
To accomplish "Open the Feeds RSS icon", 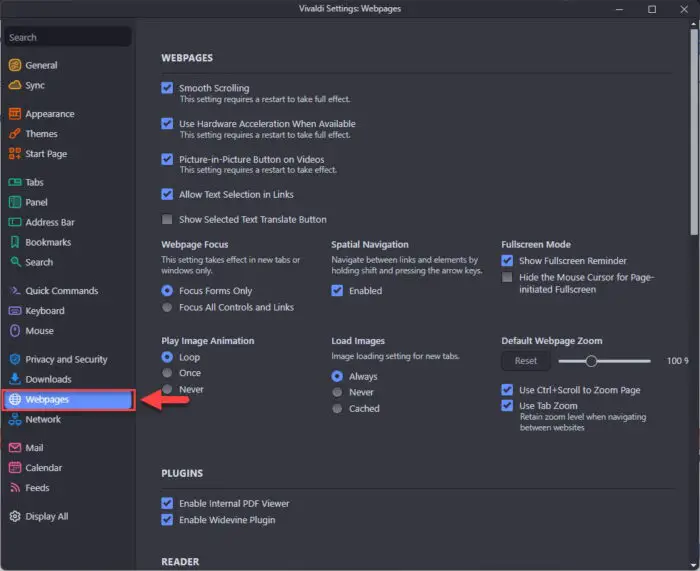I will 15,488.
